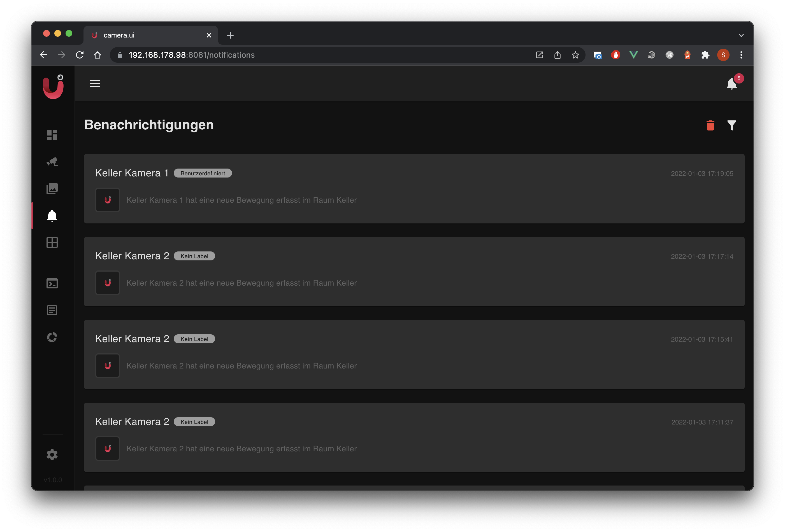Open the Console terminal icon
Viewport: 785px width, 532px height.
(52, 284)
